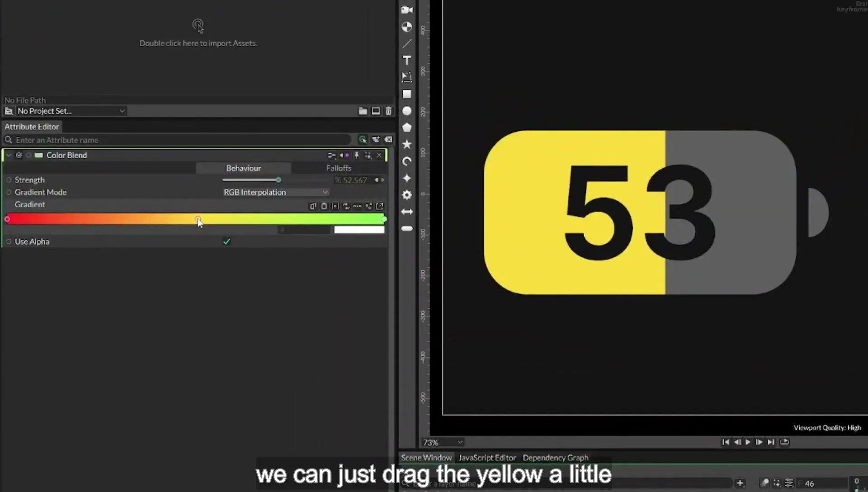Jump to the first frame
Screen dimensions: 868x492
click(726, 442)
